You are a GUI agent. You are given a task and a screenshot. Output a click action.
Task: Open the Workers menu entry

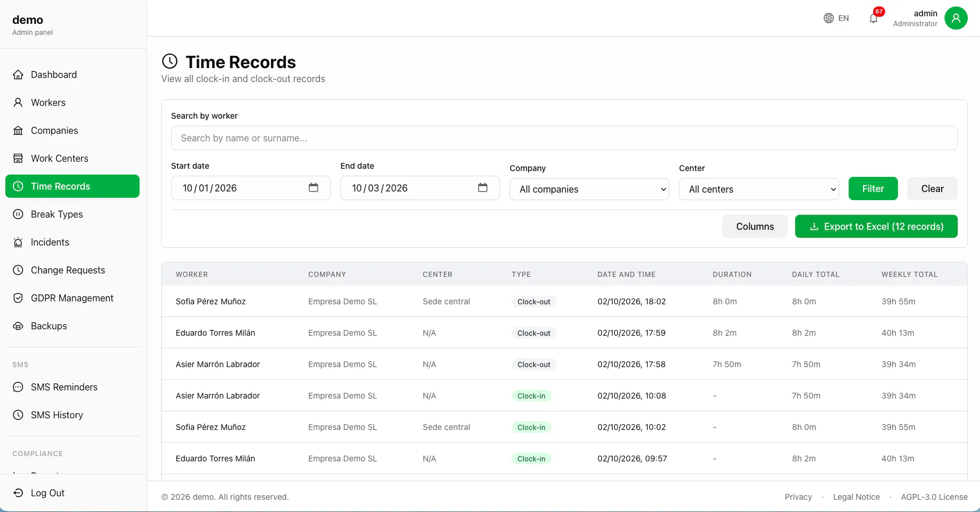tap(72, 102)
